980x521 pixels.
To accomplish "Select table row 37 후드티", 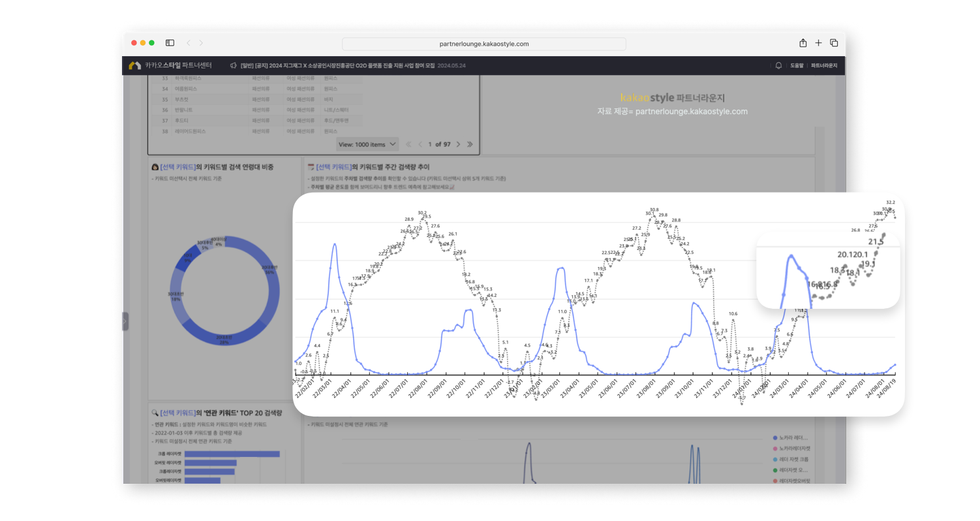I will (256, 121).
